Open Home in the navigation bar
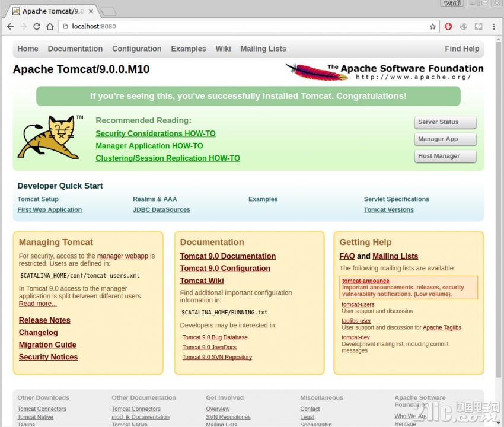Image resolution: width=504 pixels, height=427 pixels. click(28, 49)
